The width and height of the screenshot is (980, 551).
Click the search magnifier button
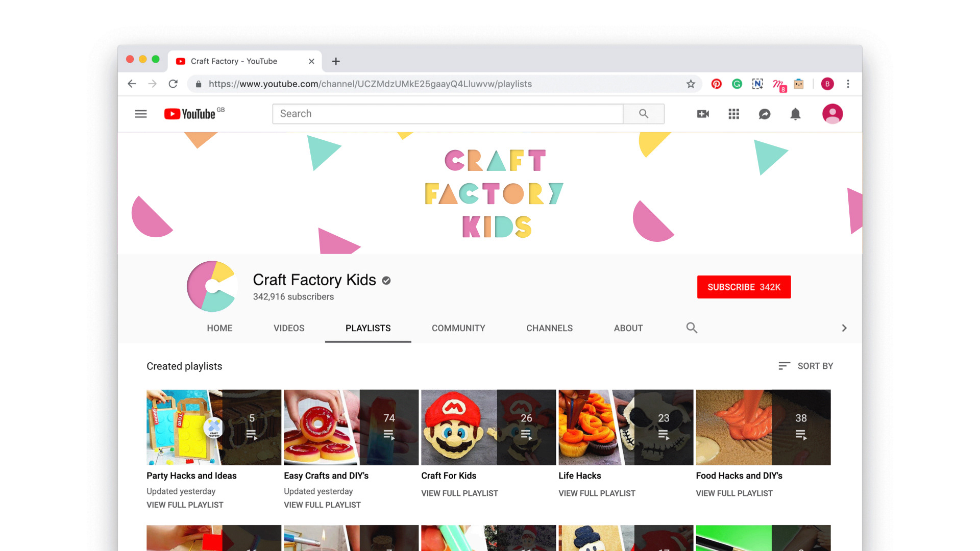644,114
